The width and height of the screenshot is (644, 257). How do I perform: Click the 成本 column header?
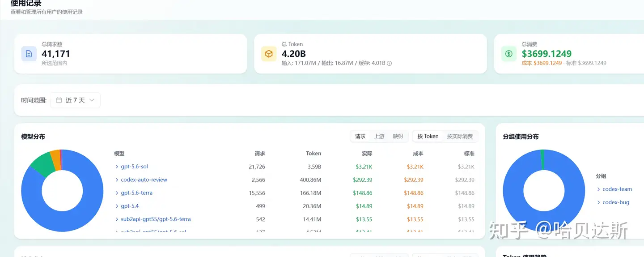coord(418,154)
